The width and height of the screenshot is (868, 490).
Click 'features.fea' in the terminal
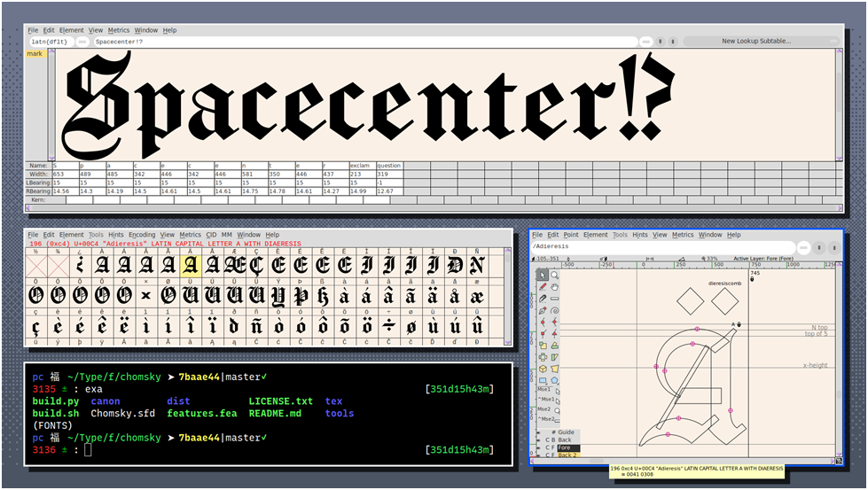point(202,413)
